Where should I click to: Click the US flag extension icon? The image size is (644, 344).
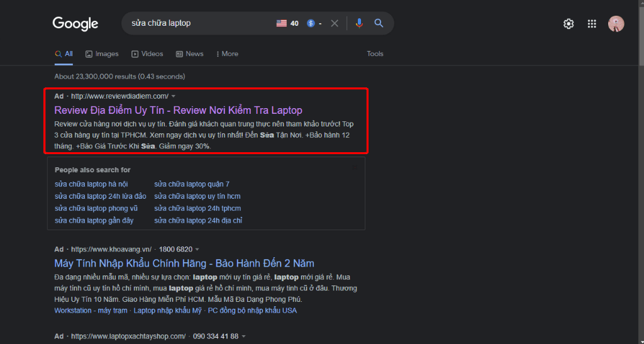pos(281,23)
